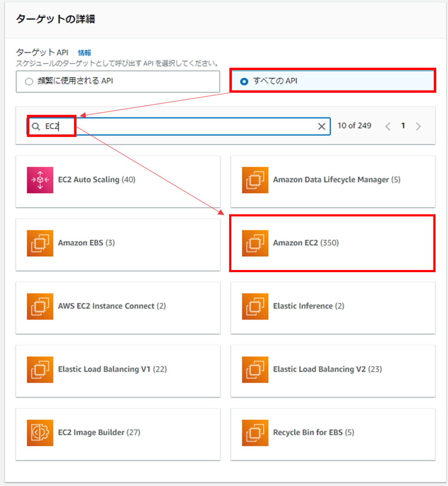Click the Amazon EBS service icon
The height and width of the screenshot is (486, 448).
tap(40, 243)
